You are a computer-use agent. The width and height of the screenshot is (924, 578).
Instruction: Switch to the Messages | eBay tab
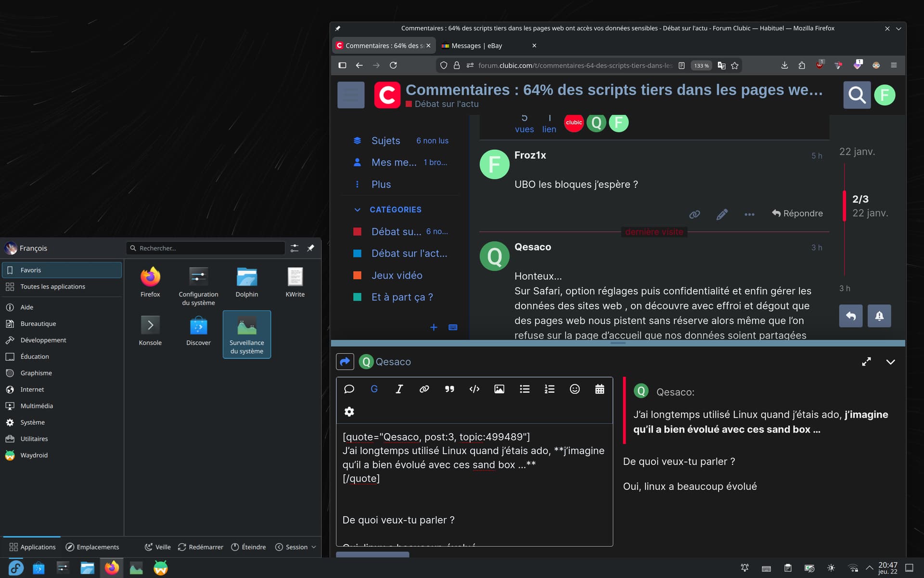(x=476, y=46)
